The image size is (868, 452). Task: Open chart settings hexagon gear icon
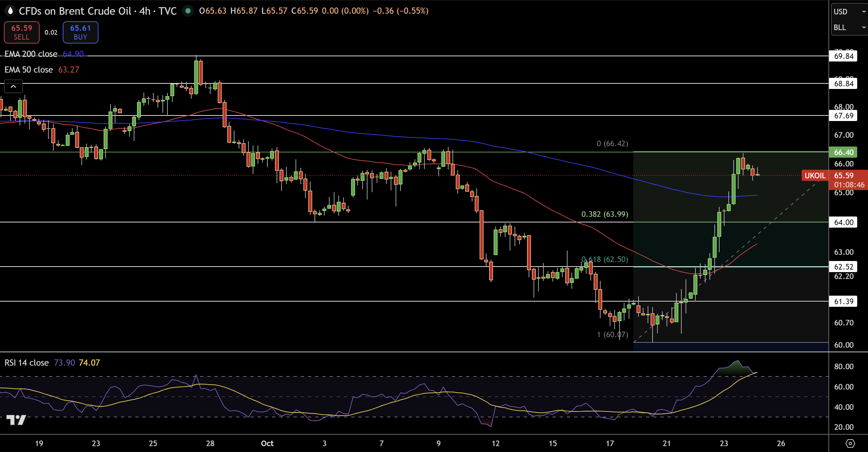click(x=850, y=443)
